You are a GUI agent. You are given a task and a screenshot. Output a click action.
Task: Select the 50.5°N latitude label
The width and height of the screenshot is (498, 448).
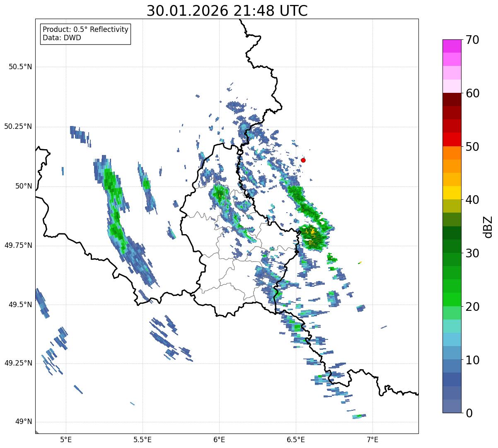[20, 67]
